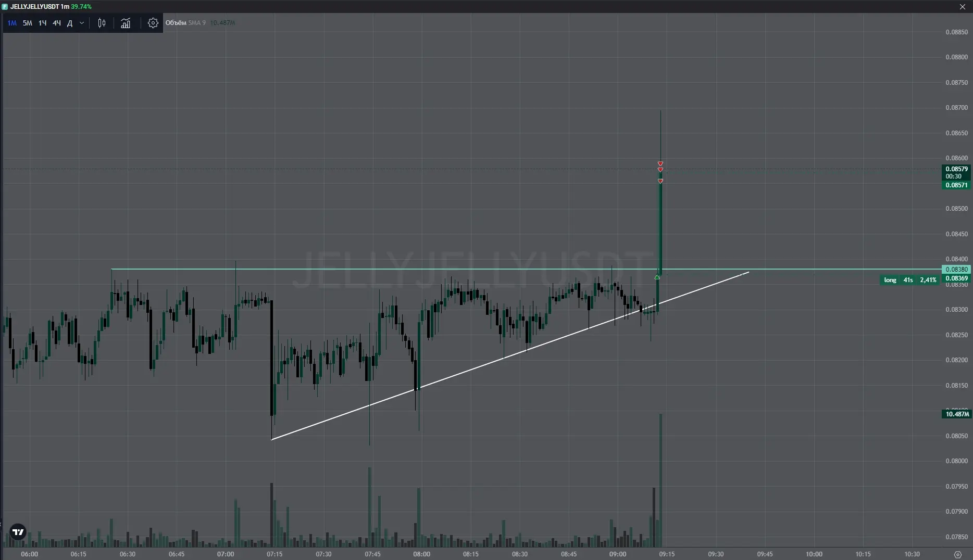973x560 pixels.
Task: Expand the timeframe dropdown arrow
Action: tap(82, 23)
